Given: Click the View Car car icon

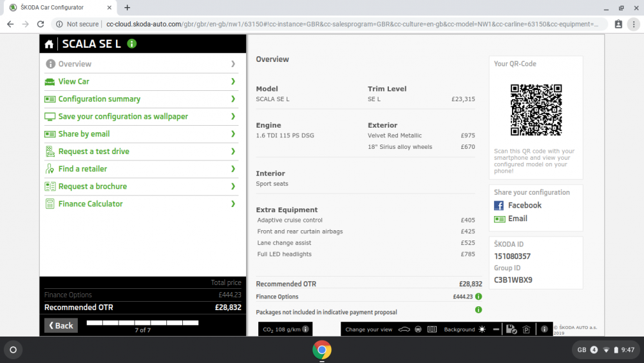Looking at the screenshot, I should (x=50, y=82).
